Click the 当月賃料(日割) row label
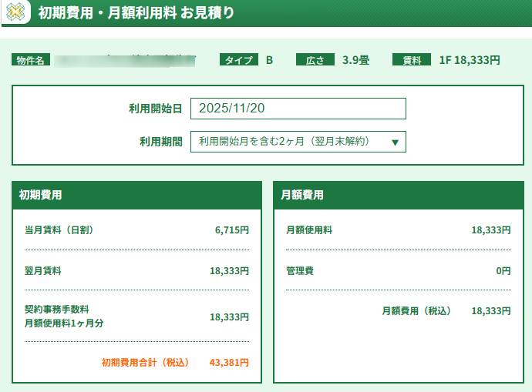532x392 pixels. (59, 230)
